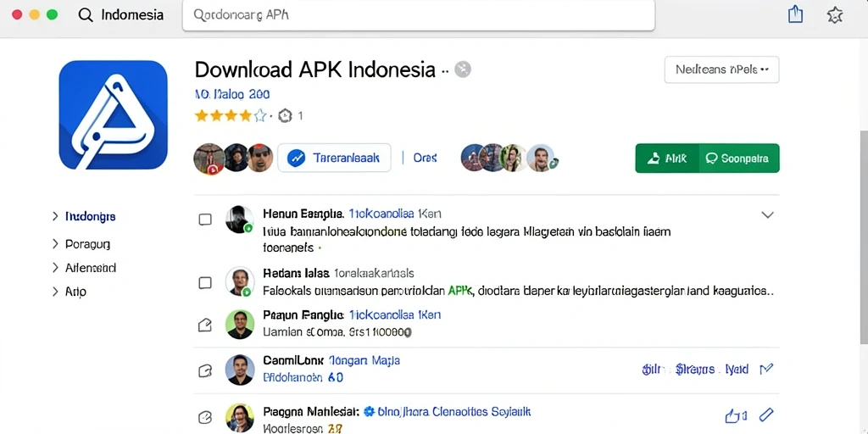Click the Ores link
Image resolution: width=868 pixels, height=434 pixels.
click(x=426, y=158)
